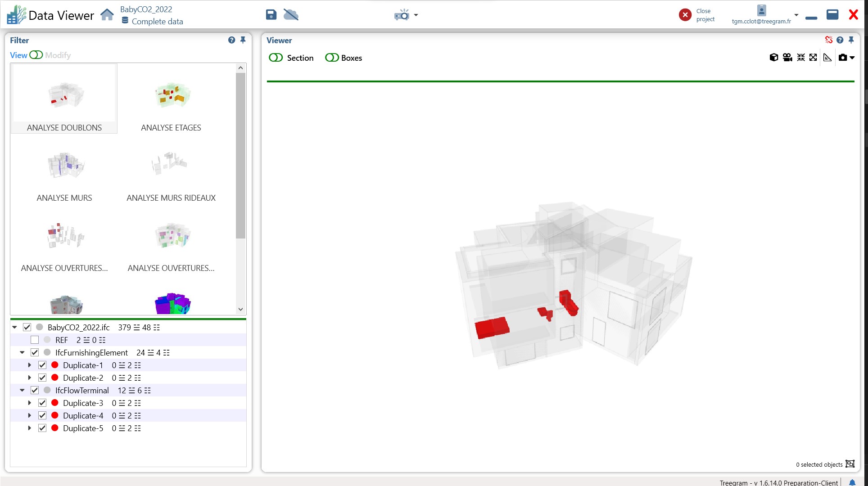Click the 3D cube view icon

pyautogui.click(x=773, y=58)
